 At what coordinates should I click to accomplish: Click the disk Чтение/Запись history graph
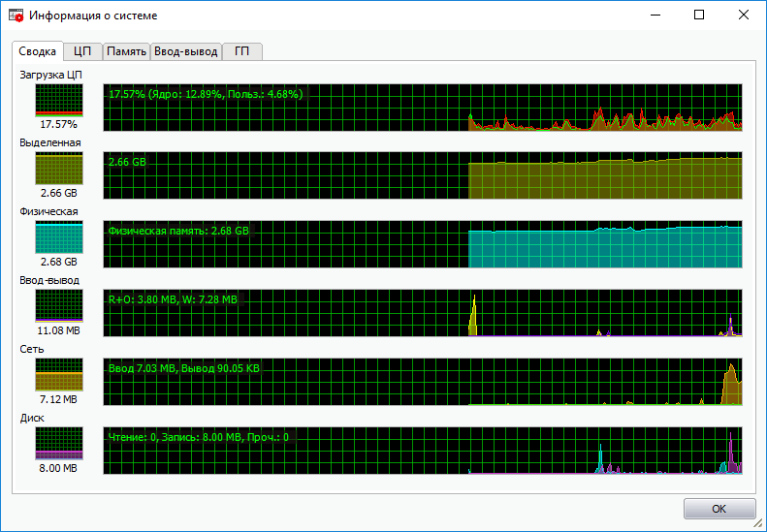[x=423, y=451]
